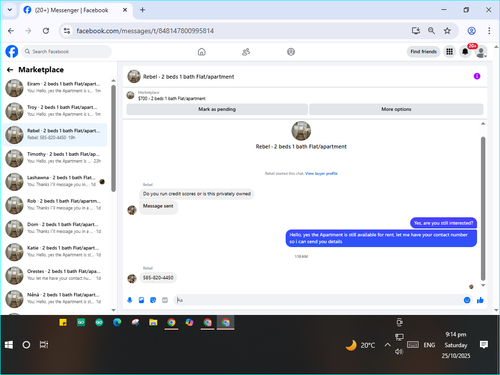Show hidden system tray icons
The width and height of the screenshot is (500, 375).
[387, 345]
